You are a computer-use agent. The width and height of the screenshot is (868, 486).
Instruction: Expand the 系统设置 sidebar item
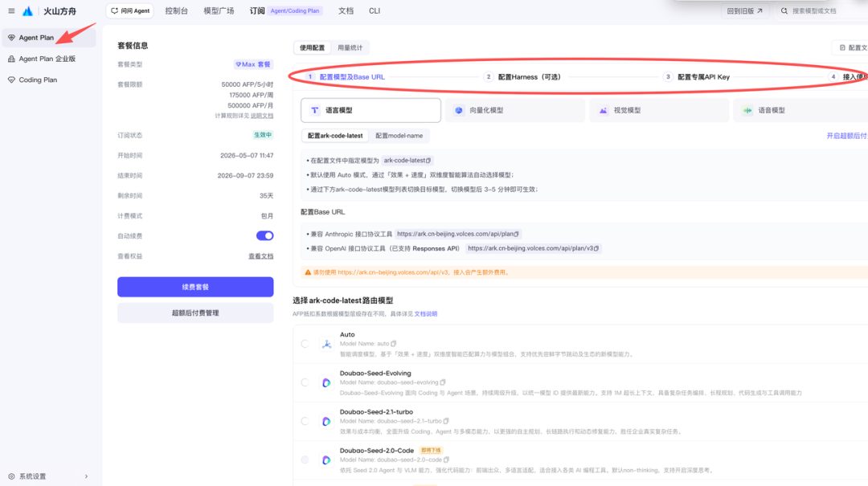(47, 476)
